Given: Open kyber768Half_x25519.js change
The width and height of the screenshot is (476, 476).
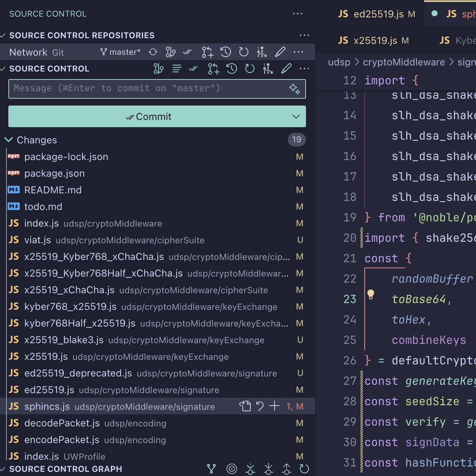Looking at the screenshot, I should tap(158, 323).
